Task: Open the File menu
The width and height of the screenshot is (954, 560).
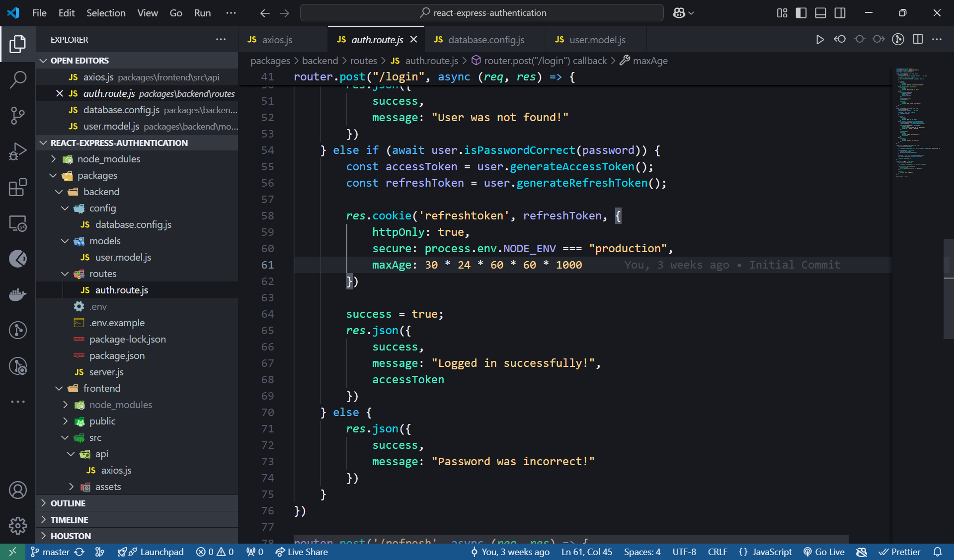Action: (39, 13)
